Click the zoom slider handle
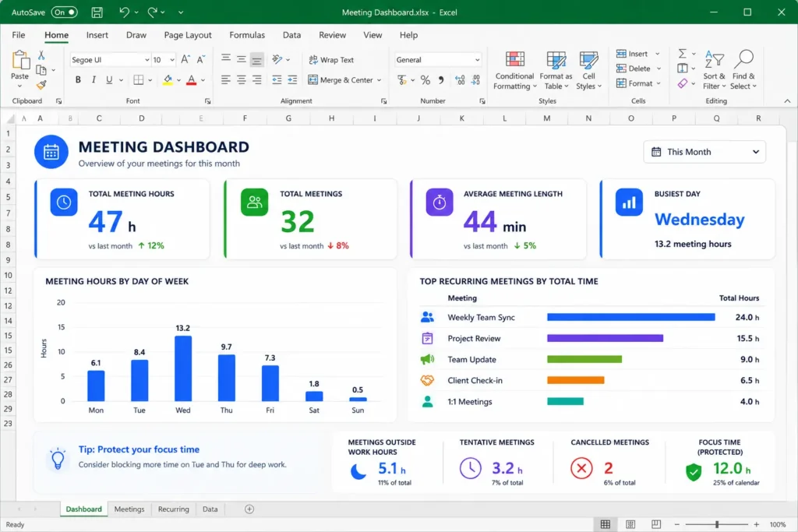Image resolution: width=798 pixels, height=532 pixels. coord(717,524)
